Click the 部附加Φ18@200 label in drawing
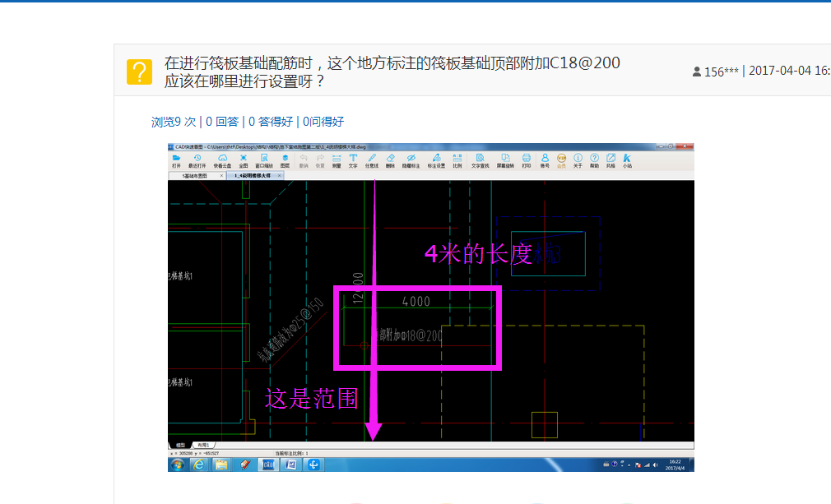831x504 pixels. [x=409, y=335]
